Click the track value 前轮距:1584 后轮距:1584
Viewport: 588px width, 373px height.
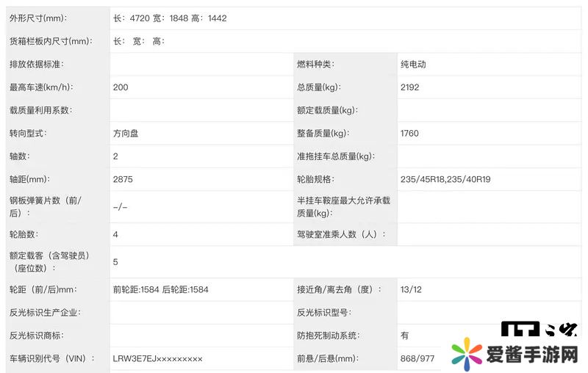[x=161, y=289]
